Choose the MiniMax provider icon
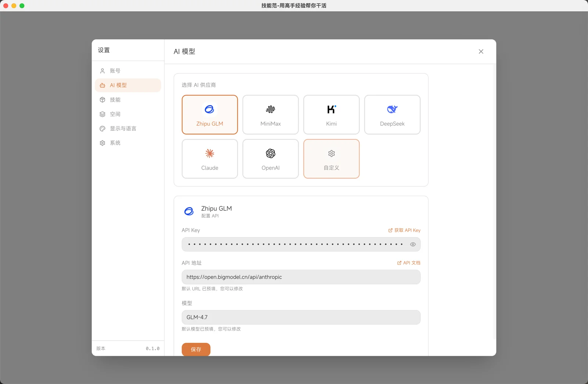 pyautogui.click(x=270, y=110)
